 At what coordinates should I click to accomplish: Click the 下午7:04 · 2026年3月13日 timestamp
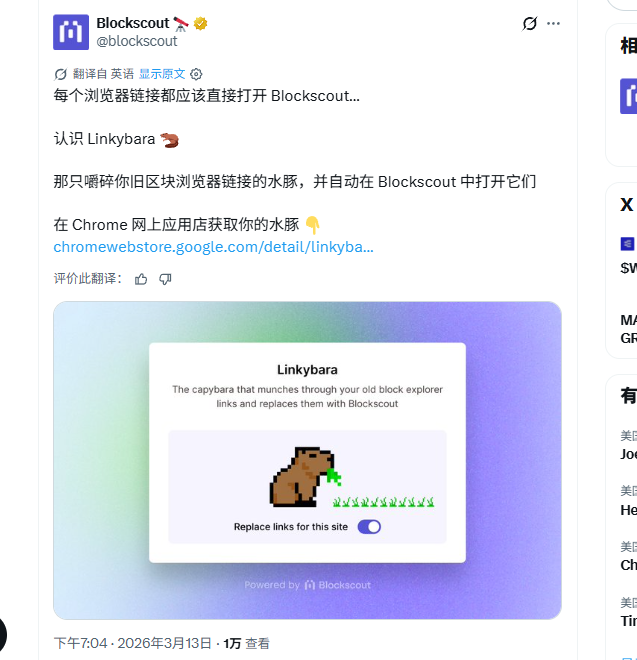[x=133, y=643]
